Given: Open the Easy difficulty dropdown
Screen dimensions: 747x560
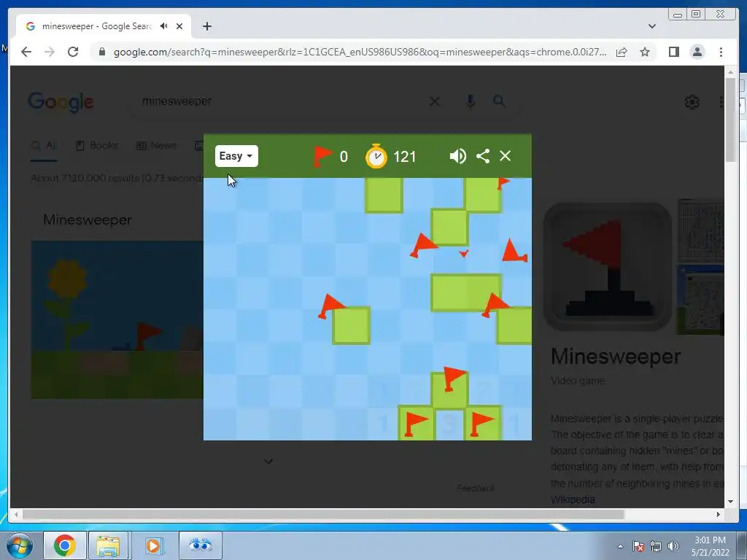Looking at the screenshot, I should pos(236,156).
